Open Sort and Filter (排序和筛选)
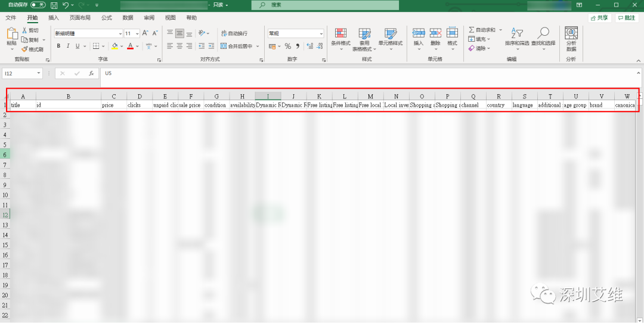The image size is (644, 323). pyautogui.click(x=517, y=39)
